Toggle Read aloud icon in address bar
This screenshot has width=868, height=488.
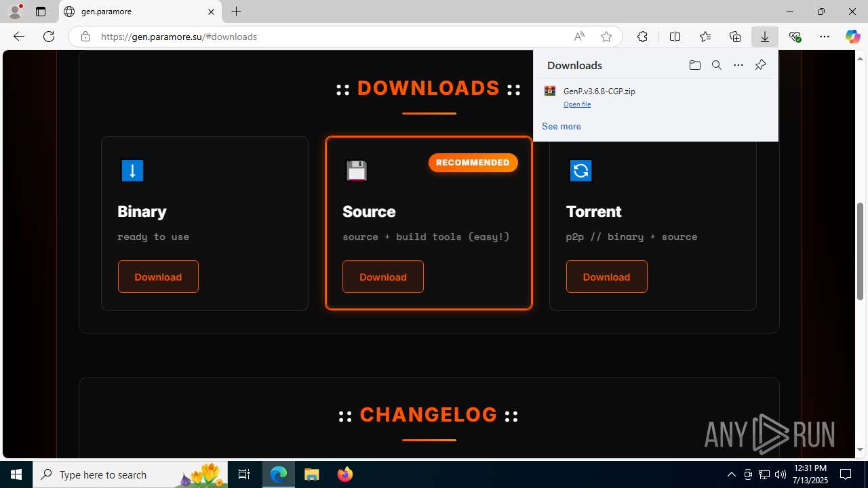coord(579,37)
